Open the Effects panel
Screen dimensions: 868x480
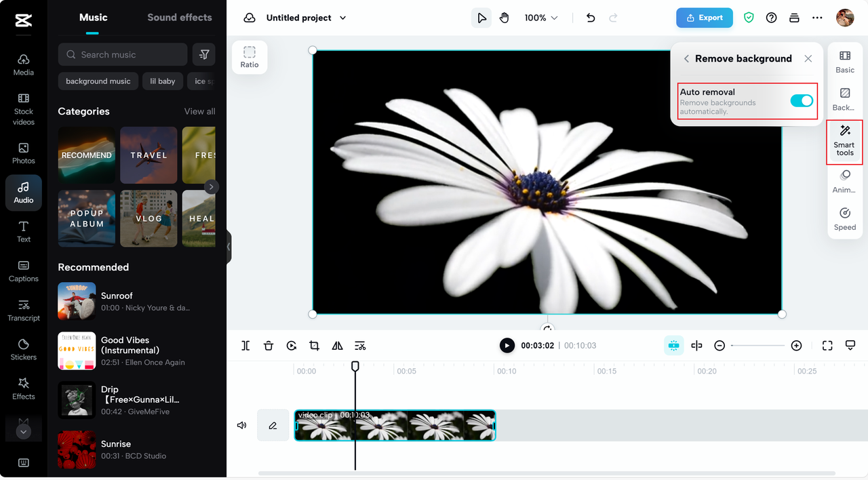click(x=24, y=388)
